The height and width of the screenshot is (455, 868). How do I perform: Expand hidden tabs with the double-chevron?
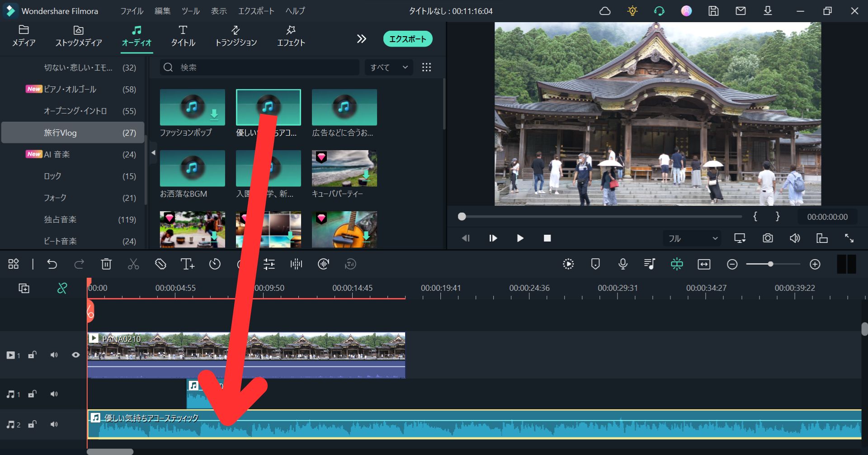361,38
